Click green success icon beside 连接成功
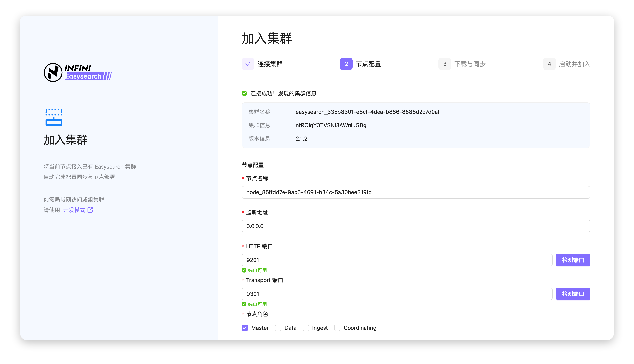This screenshot has width=634, height=364. (x=244, y=94)
